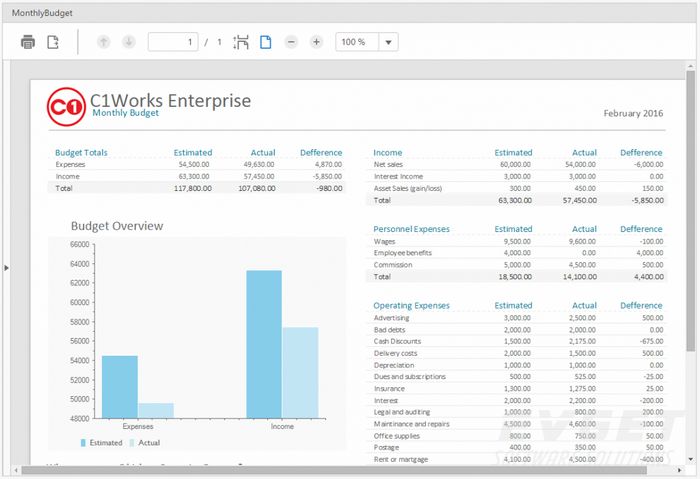Click the 'February 2016' date text
This screenshot has height=479, width=700.
(x=633, y=113)
